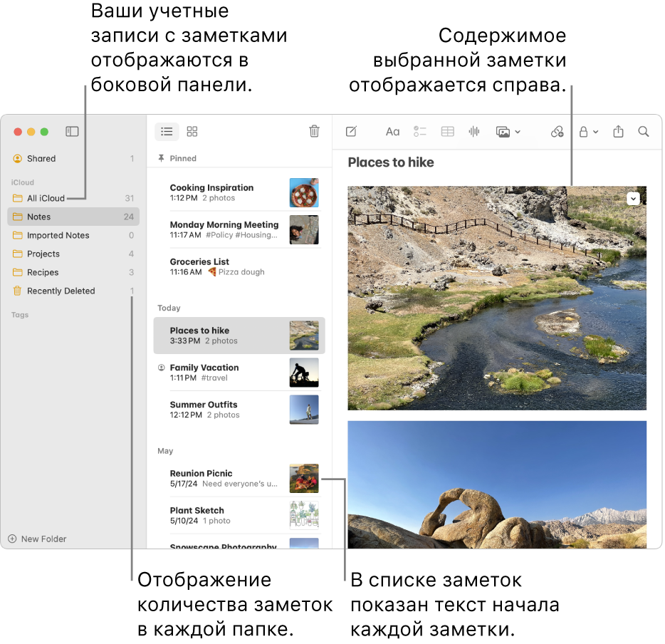
Task: Open the Shared folder
Action: (73, 159)
